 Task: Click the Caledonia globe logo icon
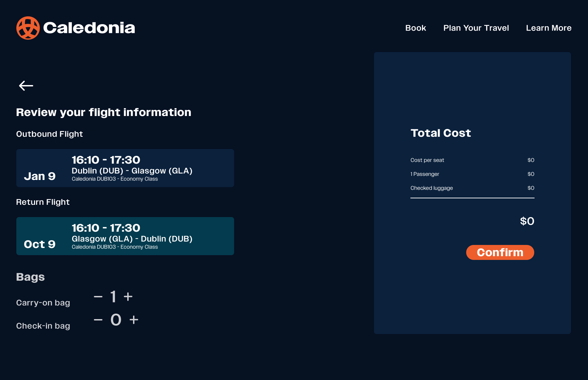(28, 28)
